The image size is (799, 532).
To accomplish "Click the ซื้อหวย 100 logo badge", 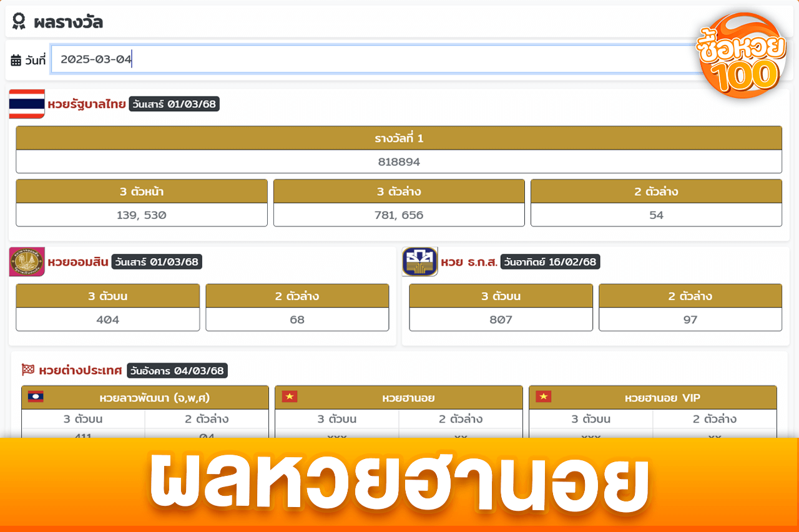I will [742, 55].
